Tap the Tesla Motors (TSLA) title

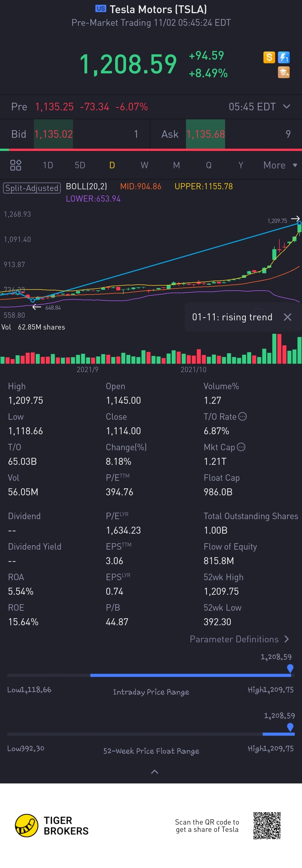click(158, 9)
